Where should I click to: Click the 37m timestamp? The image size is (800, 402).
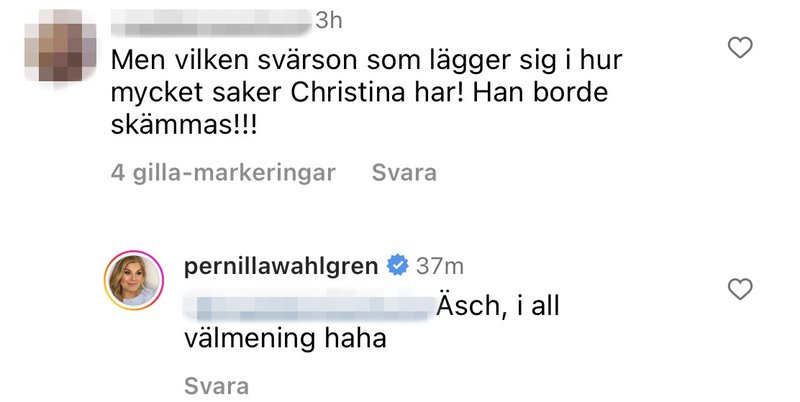[439, 266]
